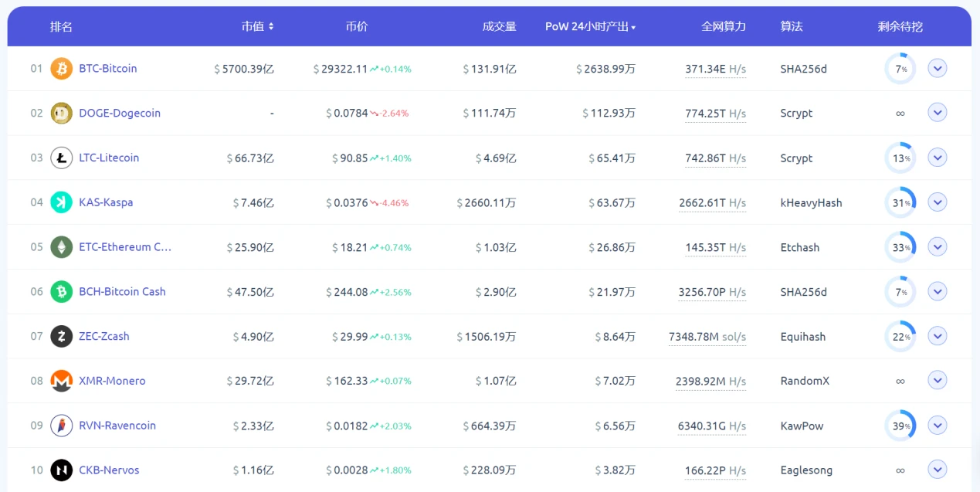Click the Bitcoin Cash logo icon
980x492 pixels.
61,292
